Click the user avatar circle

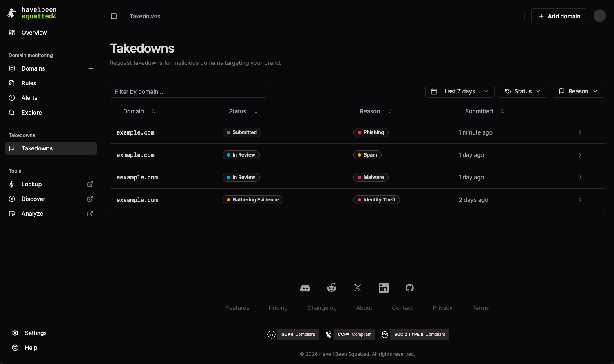599,16
